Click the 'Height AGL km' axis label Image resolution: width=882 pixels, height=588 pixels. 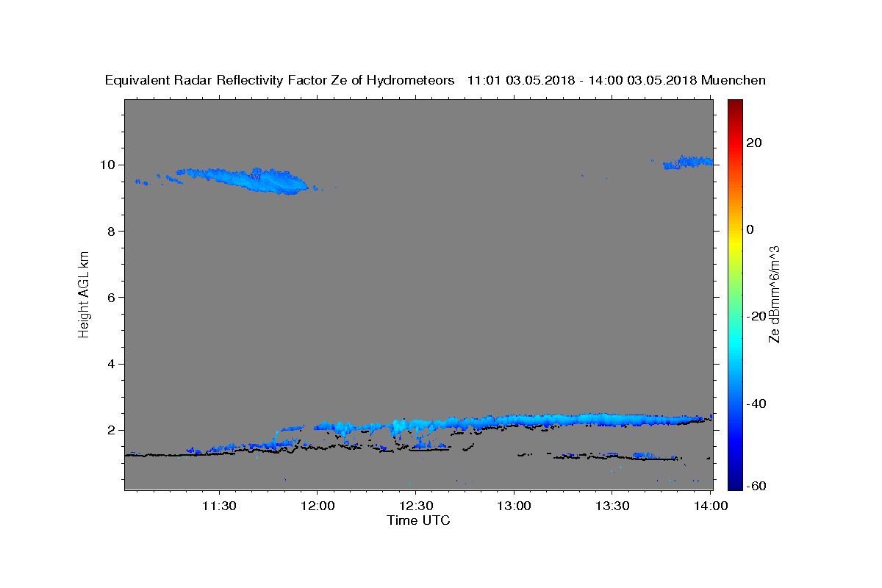point(85,294)
